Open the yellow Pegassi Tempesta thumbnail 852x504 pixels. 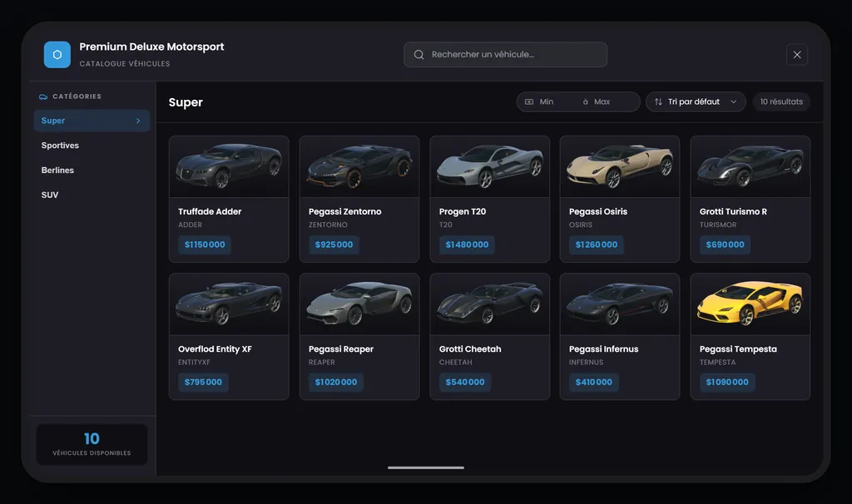[x=750, y=304]
